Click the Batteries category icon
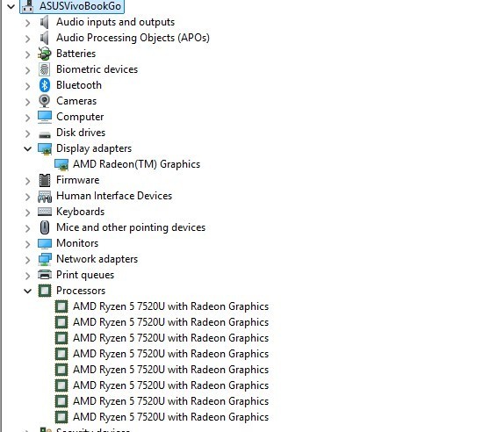 point(45,54)
